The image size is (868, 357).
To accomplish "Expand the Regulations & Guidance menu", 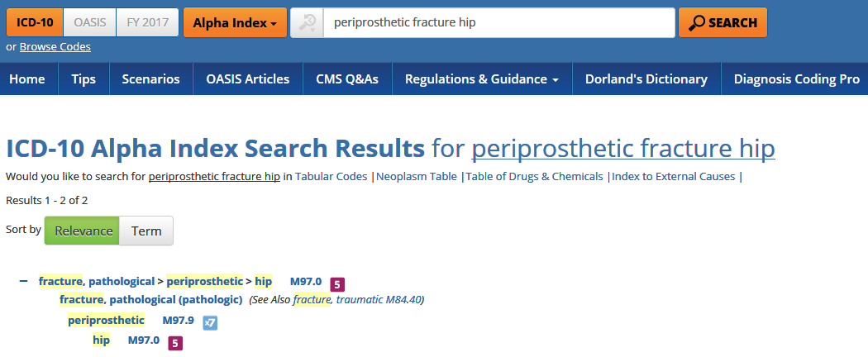I will coord(481,79).
